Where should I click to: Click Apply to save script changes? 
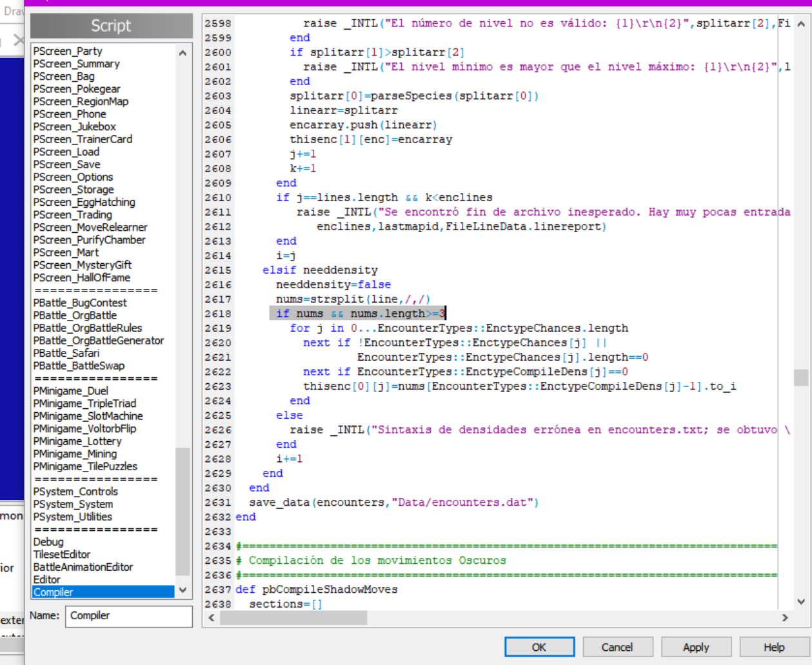coord(695,647)
